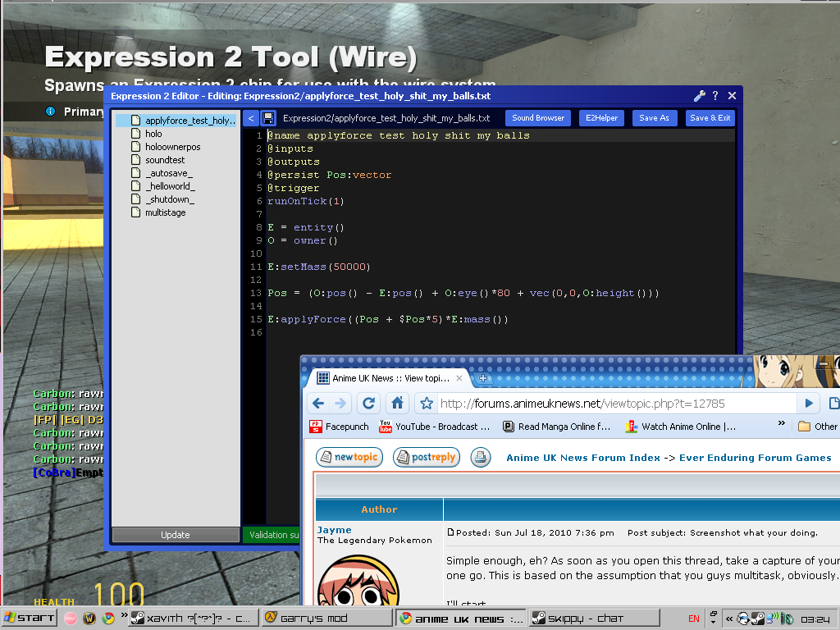This screenshot has width=840, height=630.
Task: Open the wrench settings icon in E2 editor title bar
Action: (x=699, y=96)
